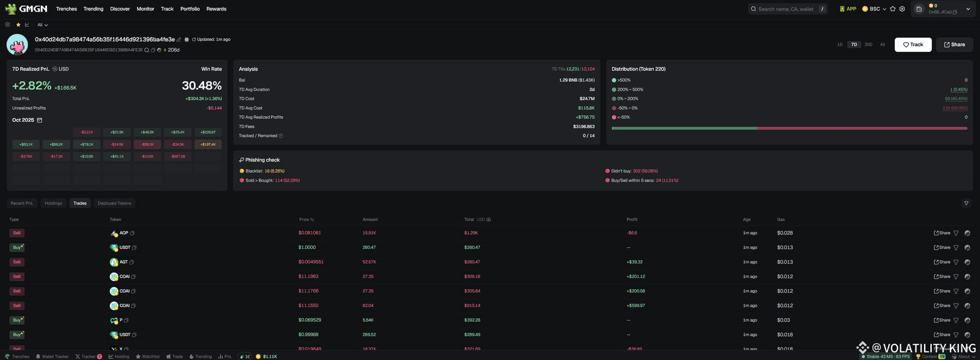Select the All time range
980x360 pixels.
(x=882, y=44)
